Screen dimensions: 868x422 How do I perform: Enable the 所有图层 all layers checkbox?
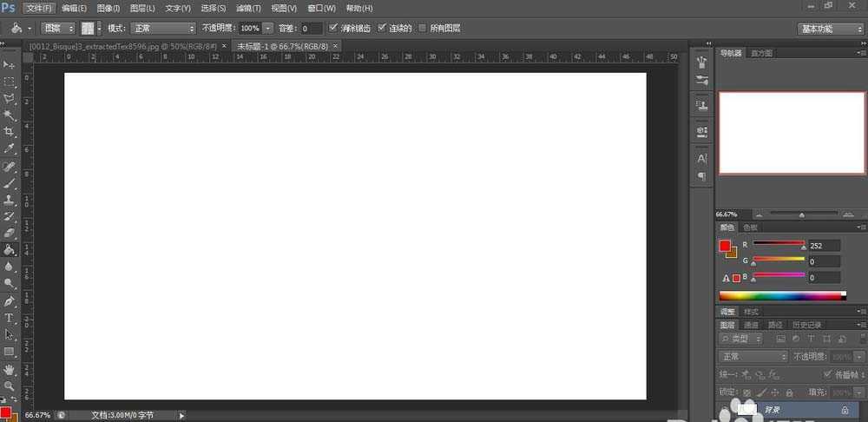point(423,28)
